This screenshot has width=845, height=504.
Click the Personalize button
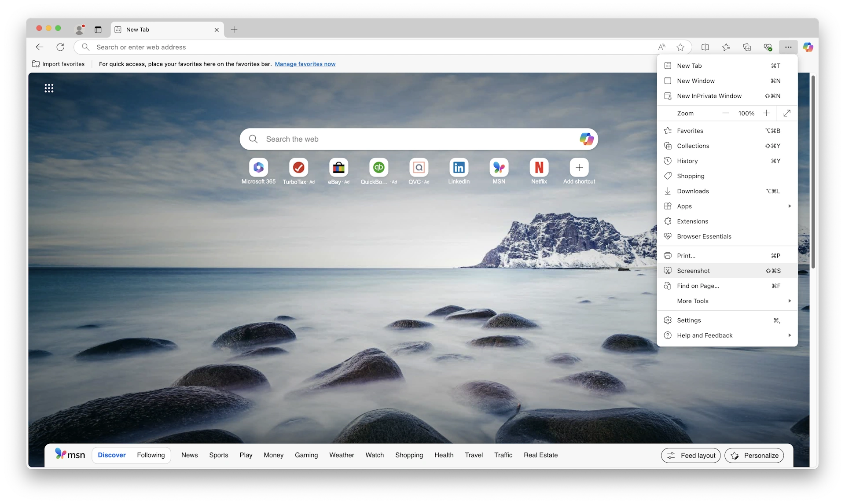tap(754, 455)
